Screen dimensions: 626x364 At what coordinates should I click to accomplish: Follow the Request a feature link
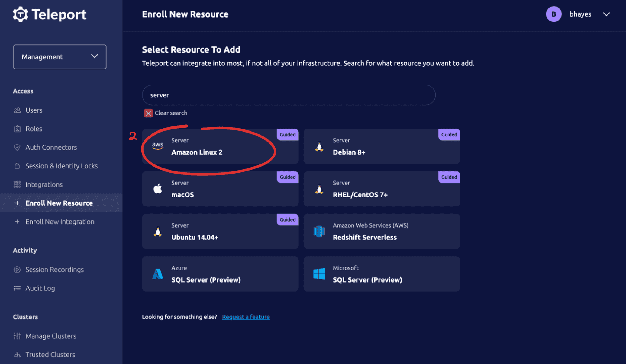point(246,317)
